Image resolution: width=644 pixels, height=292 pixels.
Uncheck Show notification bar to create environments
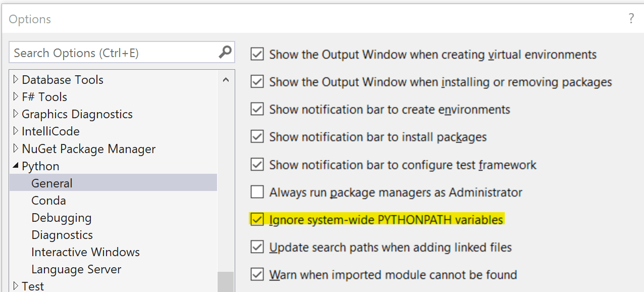click(x=257, y=109)
